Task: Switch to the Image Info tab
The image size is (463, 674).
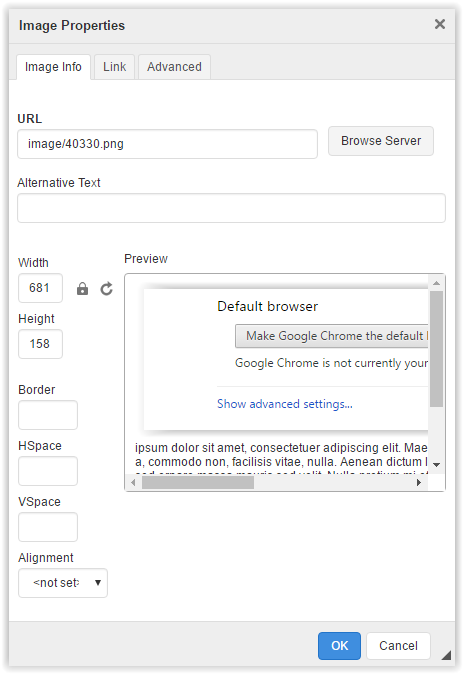Action: (53, 67)
